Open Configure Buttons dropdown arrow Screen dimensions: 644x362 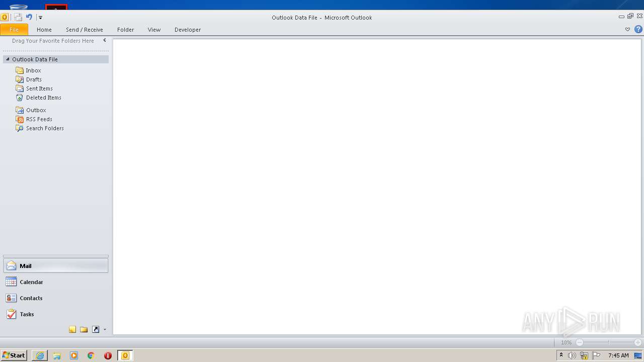point(105,330)
